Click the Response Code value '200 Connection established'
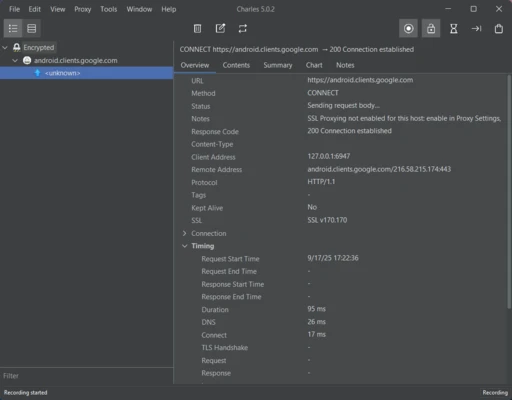The width and height of the screenshot is (512, 400). click(x=349, y=131)
